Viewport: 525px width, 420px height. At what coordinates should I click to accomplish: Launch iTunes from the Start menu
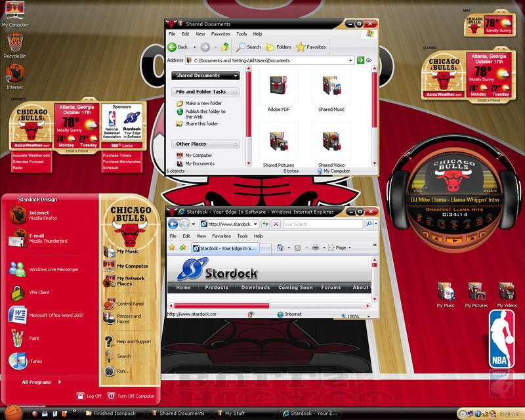click(x=18, y=361)
